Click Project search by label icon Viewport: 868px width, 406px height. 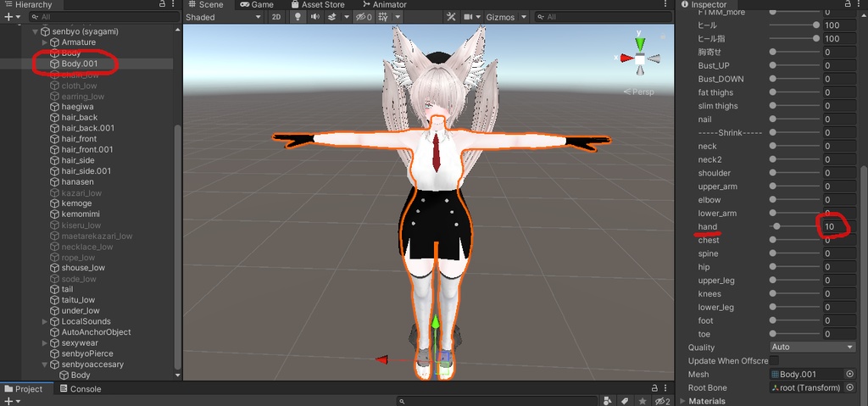[x=625, y=401]
